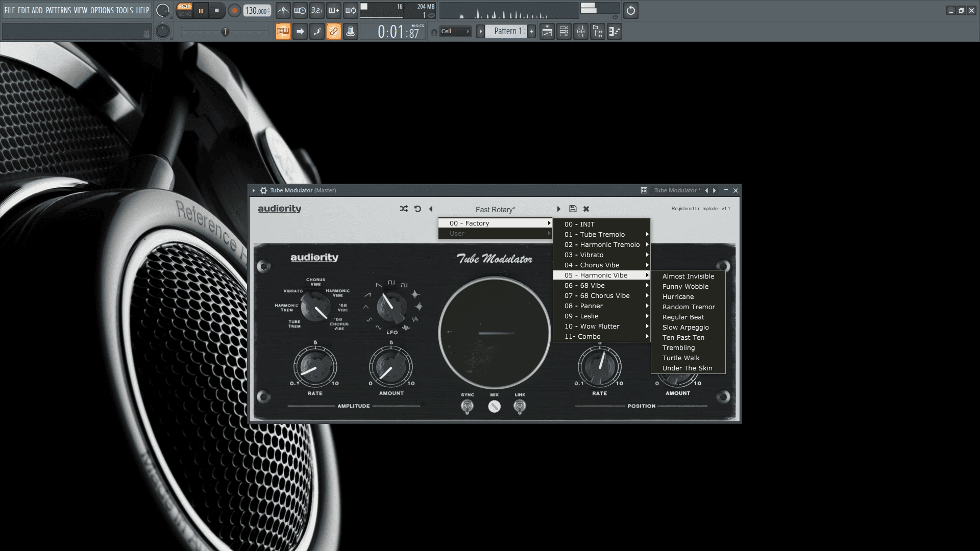Choose the Slow Arpeggio preset
This screenshot has width=980, height=551.
(688, 328)
